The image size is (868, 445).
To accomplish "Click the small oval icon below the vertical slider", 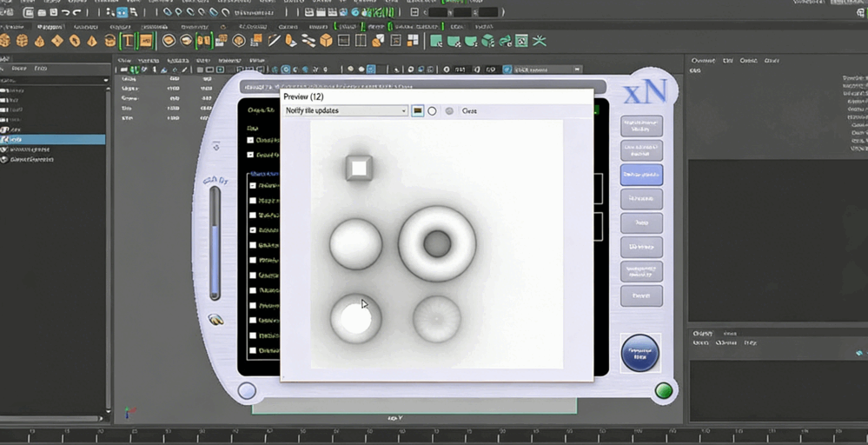I will (x=215, y=320).
